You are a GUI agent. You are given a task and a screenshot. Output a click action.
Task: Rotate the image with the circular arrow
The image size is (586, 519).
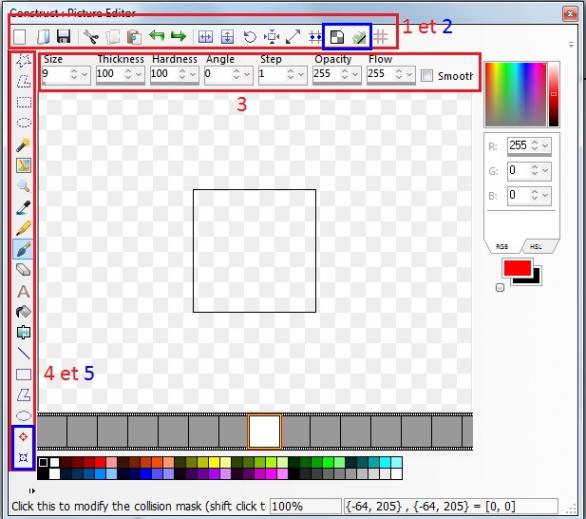[250, 37]
